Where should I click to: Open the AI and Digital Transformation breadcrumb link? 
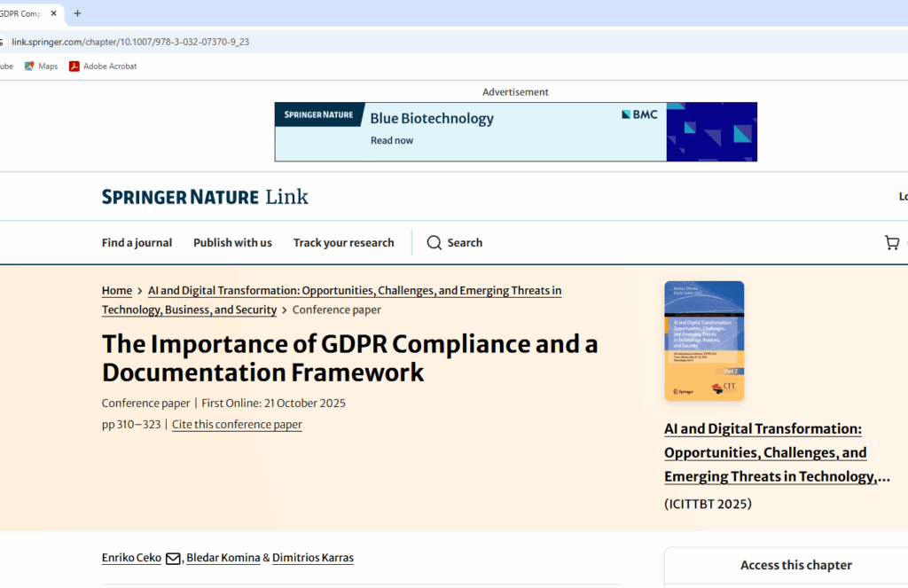pos(354,291)
